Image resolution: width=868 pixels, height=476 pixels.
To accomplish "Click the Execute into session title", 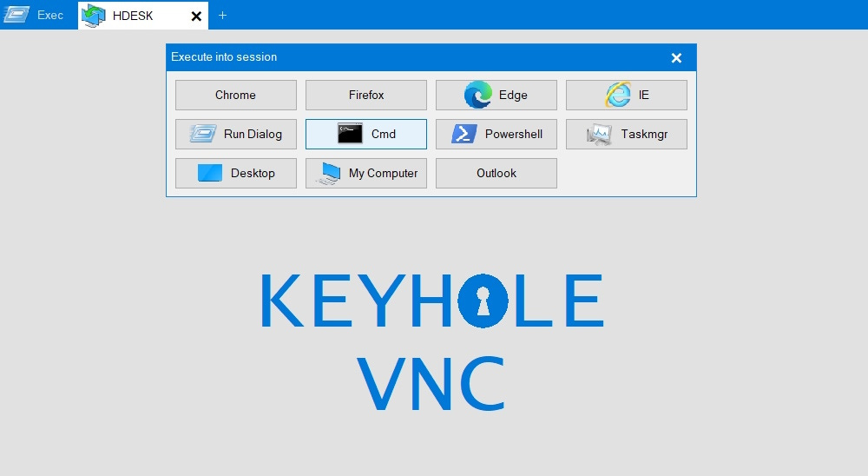I will coord(224,57).
